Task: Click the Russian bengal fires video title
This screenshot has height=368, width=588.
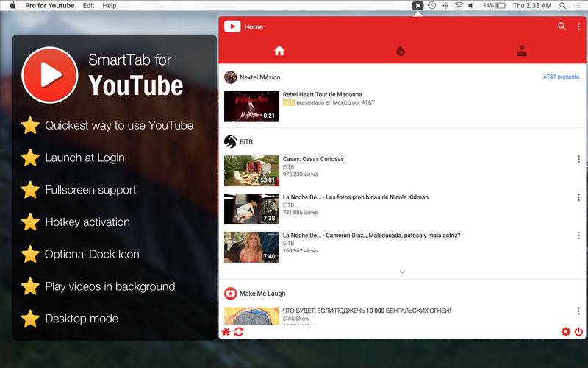Action: point(367,311)
